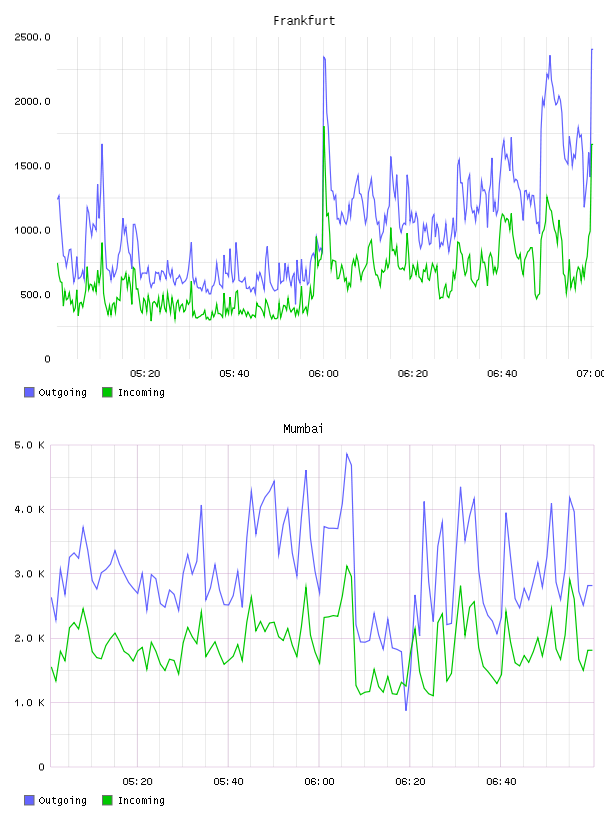Image resolution: width=608 pixels, height=816 pixels.
Task: Click Mumbai x-axis label 05:40
Action: pos(228,782)
